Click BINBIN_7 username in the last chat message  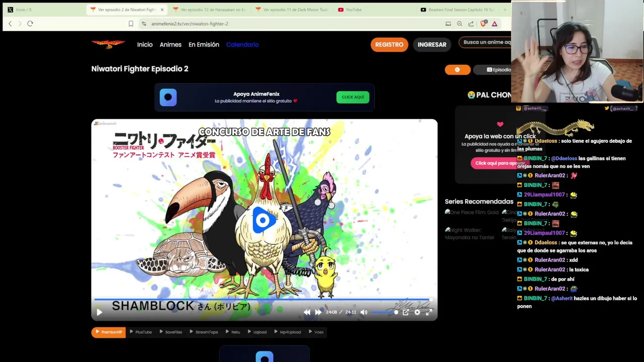point(535,298)
